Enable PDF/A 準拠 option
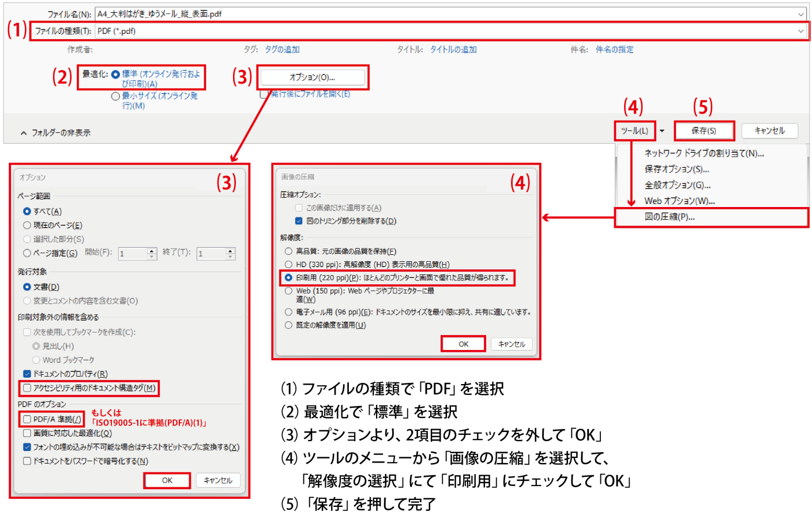This screenshot has width=812, height=519. pos(27,419)
